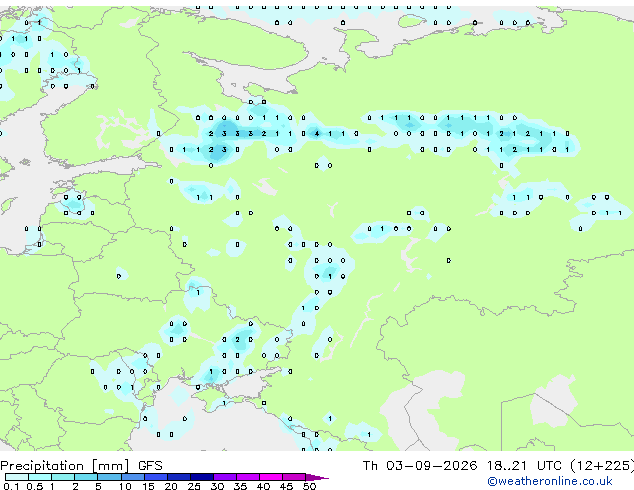Screen dimensions: 634x490
Task: Click the 1–2 mm legend swatch
Action: coord(63,477)
